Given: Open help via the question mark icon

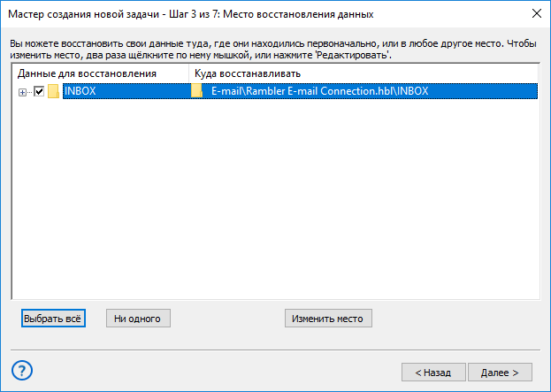Looking at the screenshot, I should [22, 371].
